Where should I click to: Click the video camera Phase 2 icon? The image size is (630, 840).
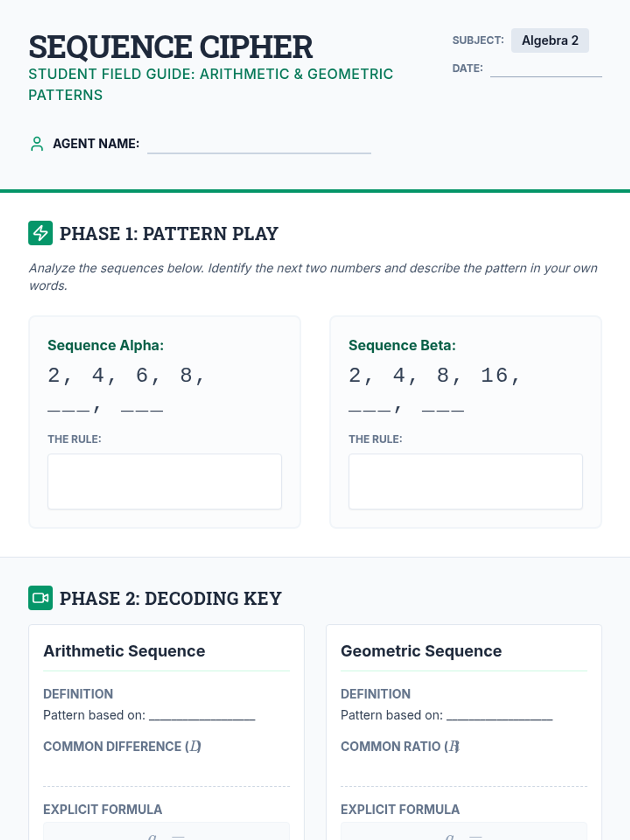pyautogui.click(x=40, y=598)
